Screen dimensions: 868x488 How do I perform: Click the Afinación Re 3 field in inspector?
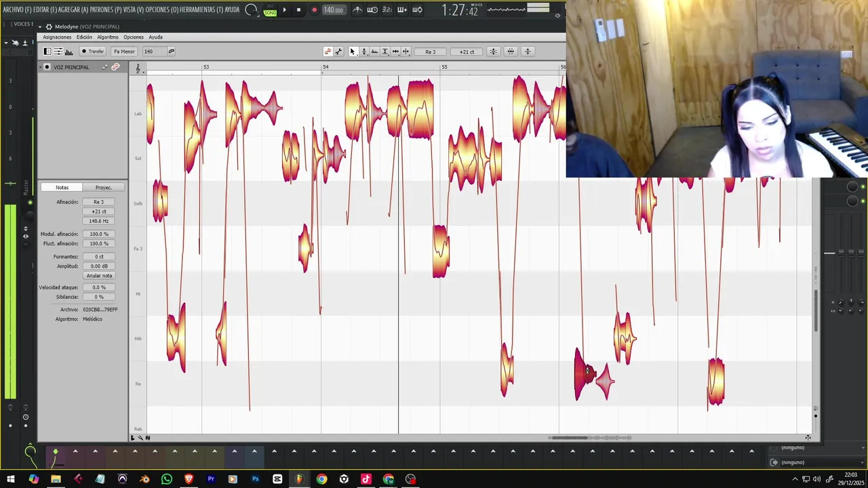pyautogui.click(x=99, y=202)
